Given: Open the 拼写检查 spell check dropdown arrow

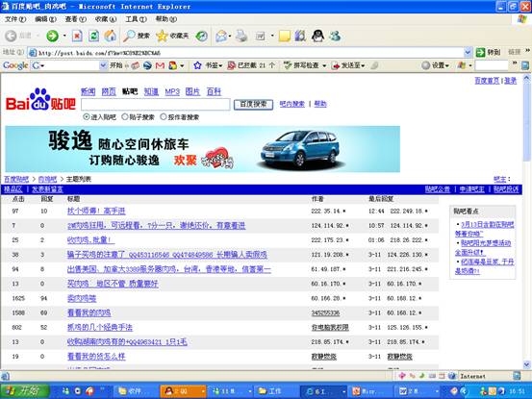Looking at the screenshot, I should pyautogui.click(x=324, y=65).
